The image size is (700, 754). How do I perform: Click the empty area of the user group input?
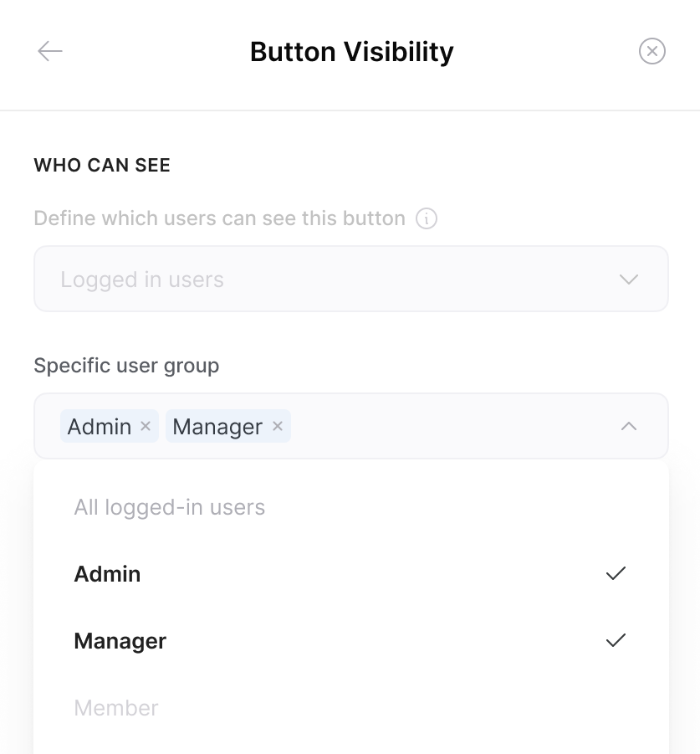pyautogui.click(x=460, y=426)
